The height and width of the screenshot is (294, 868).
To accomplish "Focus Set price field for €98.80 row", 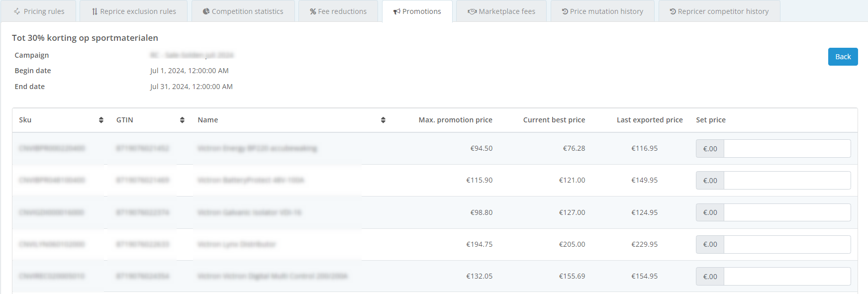I will click(787, 212).
